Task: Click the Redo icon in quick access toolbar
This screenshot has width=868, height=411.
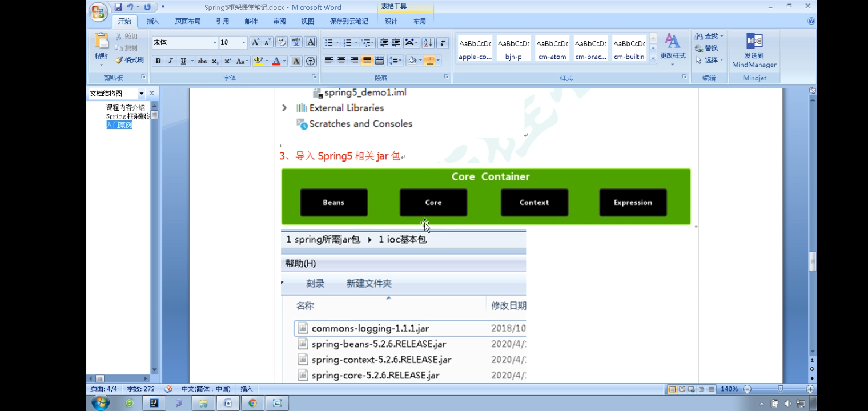Action: pos(148,7)
